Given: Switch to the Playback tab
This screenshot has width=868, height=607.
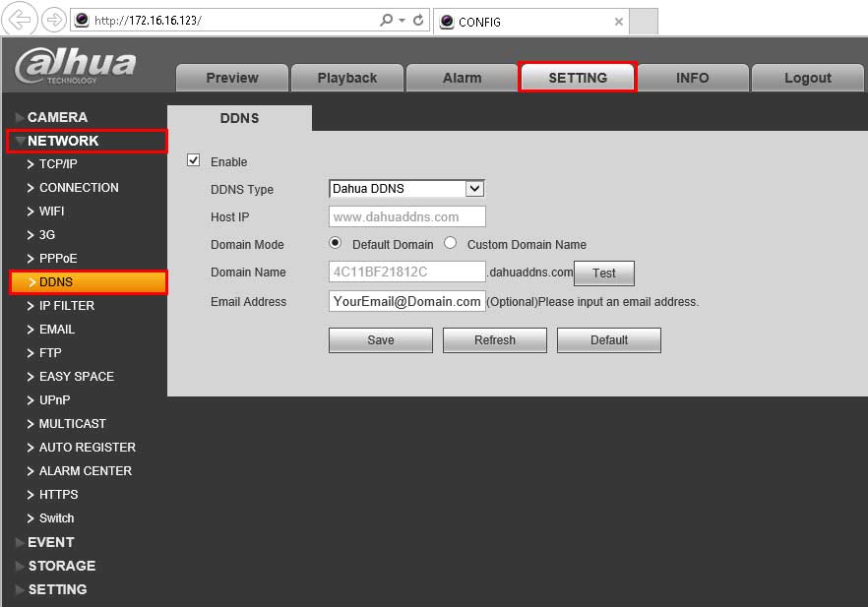Looking at the screenshot, I should coord(346,78).
